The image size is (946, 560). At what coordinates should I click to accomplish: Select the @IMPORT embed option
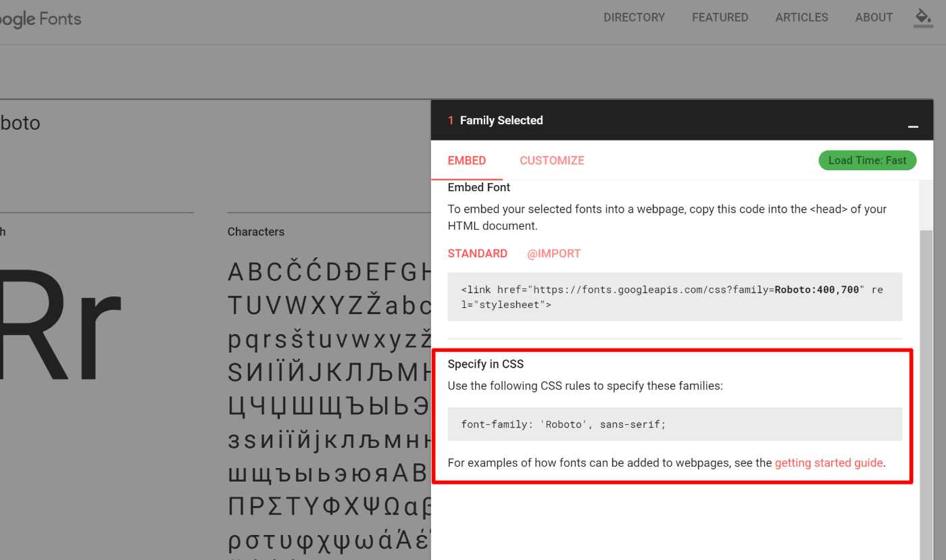coord(553,253)
